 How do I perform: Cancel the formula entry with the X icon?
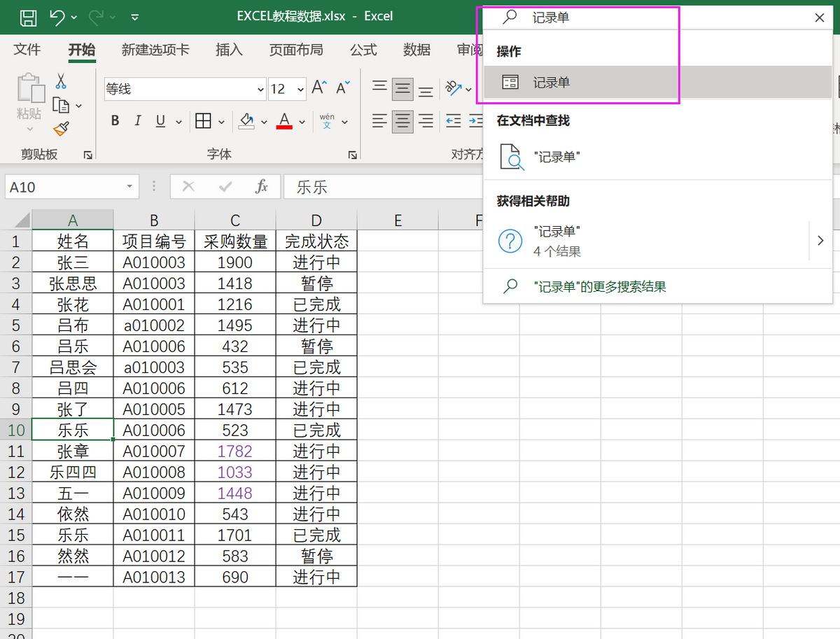188,187
